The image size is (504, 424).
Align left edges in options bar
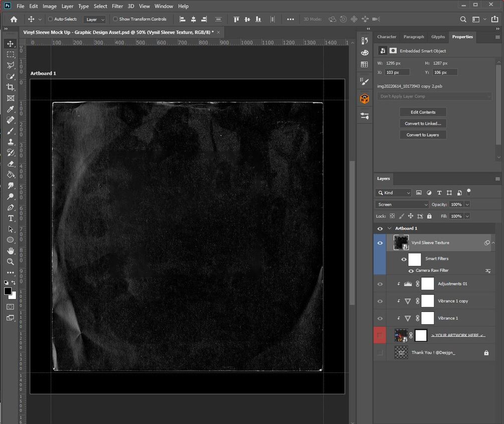(182, 19)
